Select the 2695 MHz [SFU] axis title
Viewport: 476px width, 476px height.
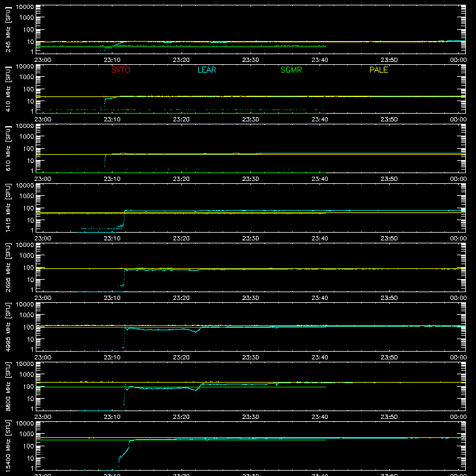[x=8, y=267]
